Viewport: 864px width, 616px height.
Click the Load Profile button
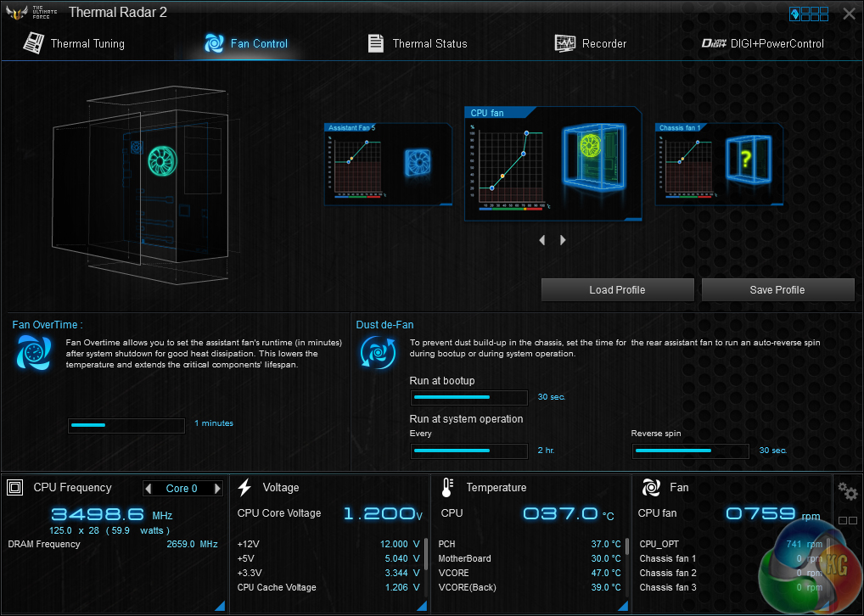pos(617,290)
